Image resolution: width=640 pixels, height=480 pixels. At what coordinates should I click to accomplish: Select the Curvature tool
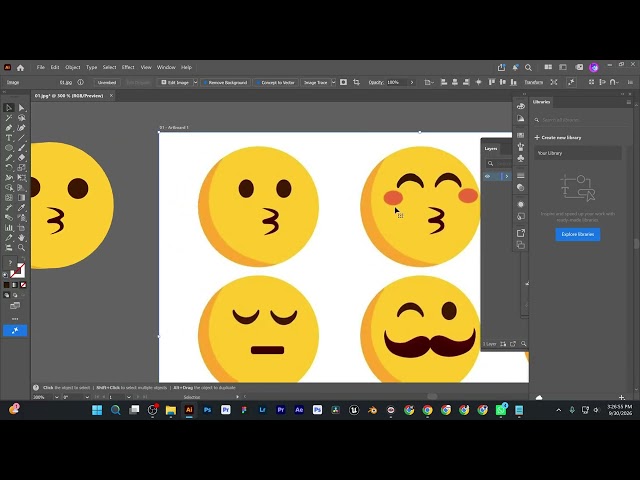point(22,128)
